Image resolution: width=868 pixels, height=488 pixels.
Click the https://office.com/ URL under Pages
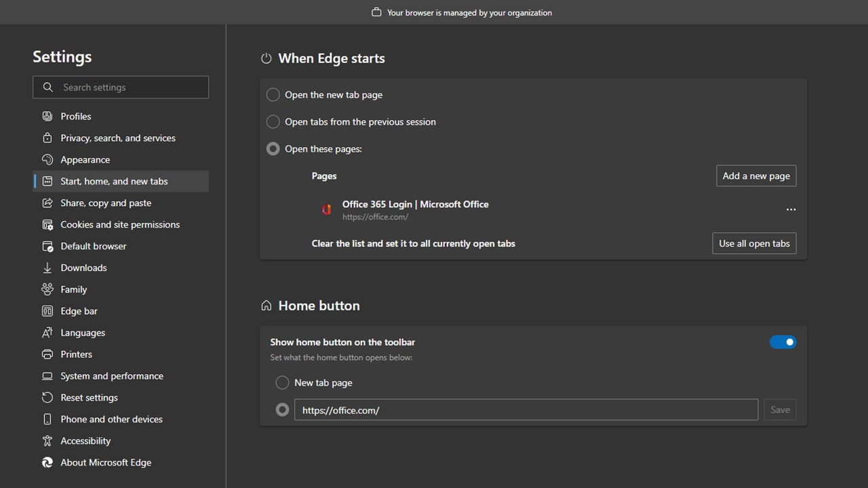375,217
